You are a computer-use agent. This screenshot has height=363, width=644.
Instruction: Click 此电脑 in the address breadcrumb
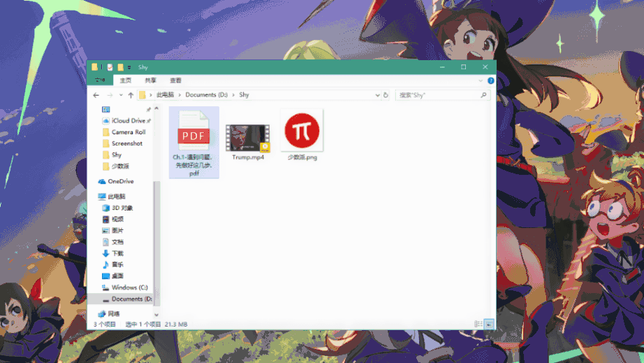coord(166,94)
